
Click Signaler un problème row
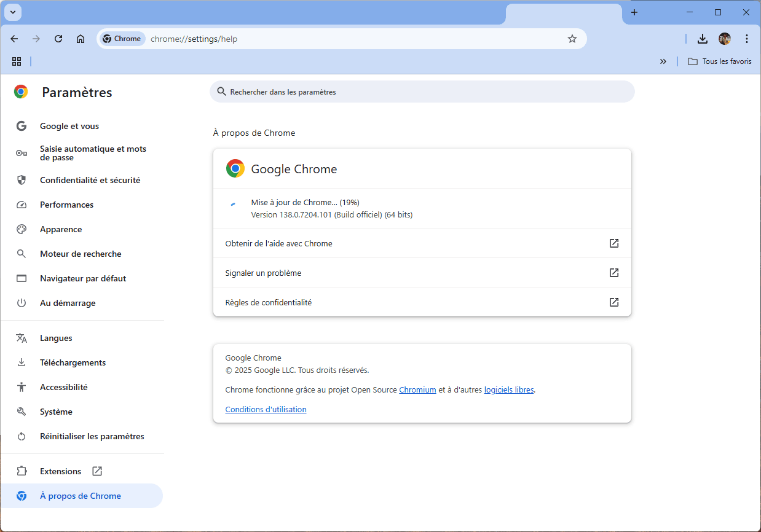422,273
